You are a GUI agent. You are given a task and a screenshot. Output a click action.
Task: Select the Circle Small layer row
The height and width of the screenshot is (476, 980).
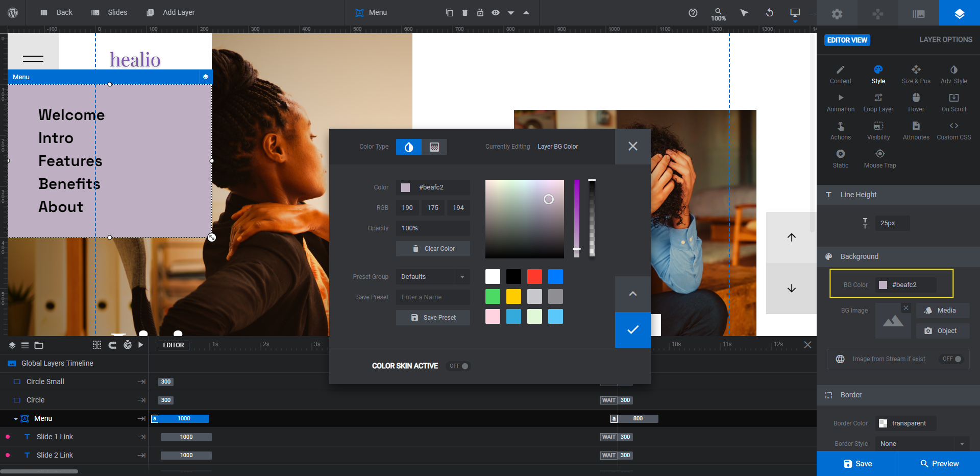coord(74,382)
